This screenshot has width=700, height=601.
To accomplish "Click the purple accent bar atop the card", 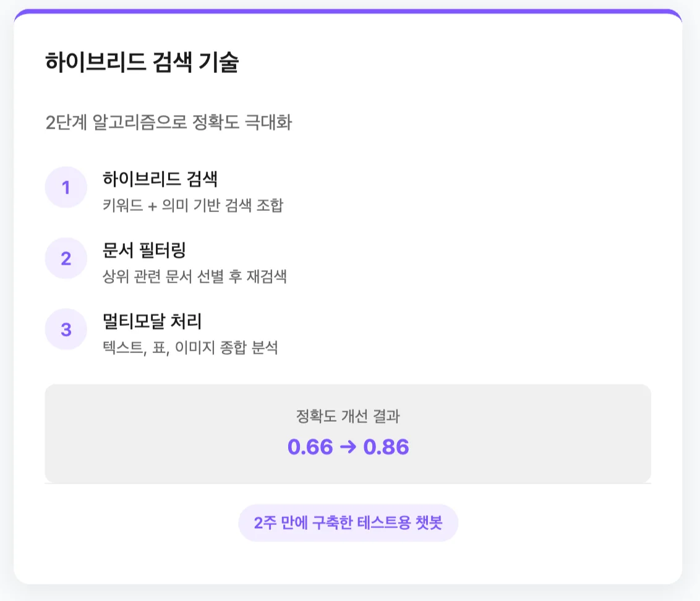I will click(x=348, y=11).
